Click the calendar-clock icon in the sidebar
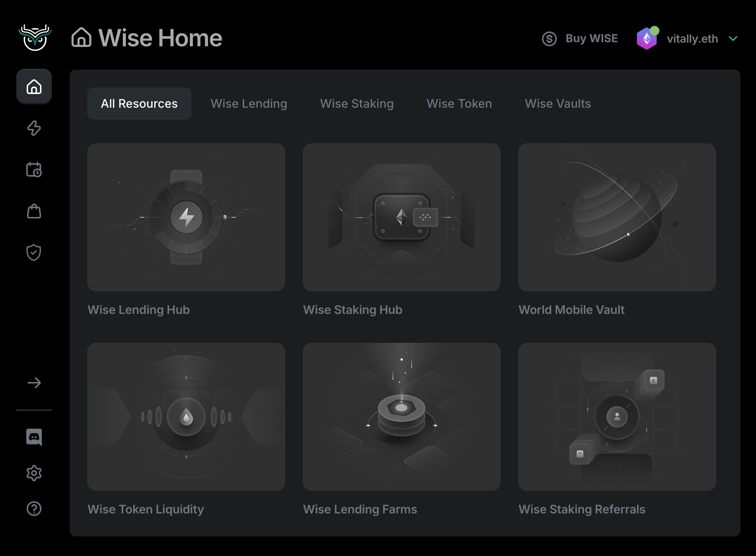The width and height of the screenshot is (756, 556). coord(34,170)
